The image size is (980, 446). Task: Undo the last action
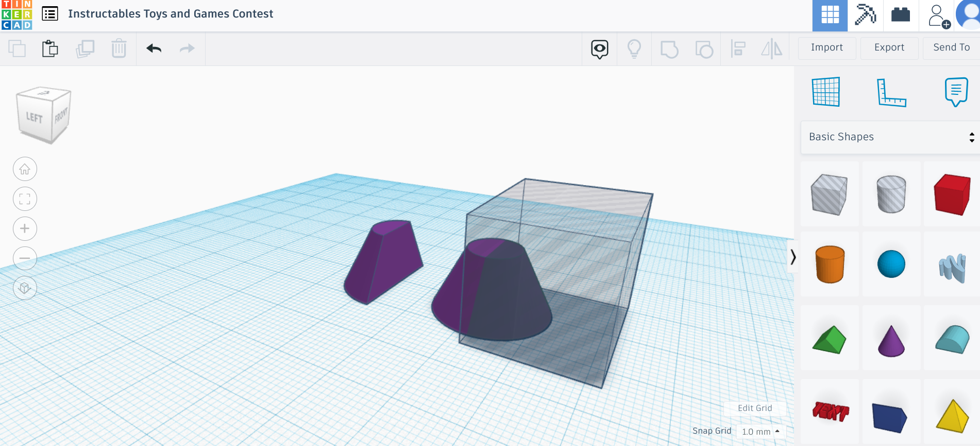(154, 48)
